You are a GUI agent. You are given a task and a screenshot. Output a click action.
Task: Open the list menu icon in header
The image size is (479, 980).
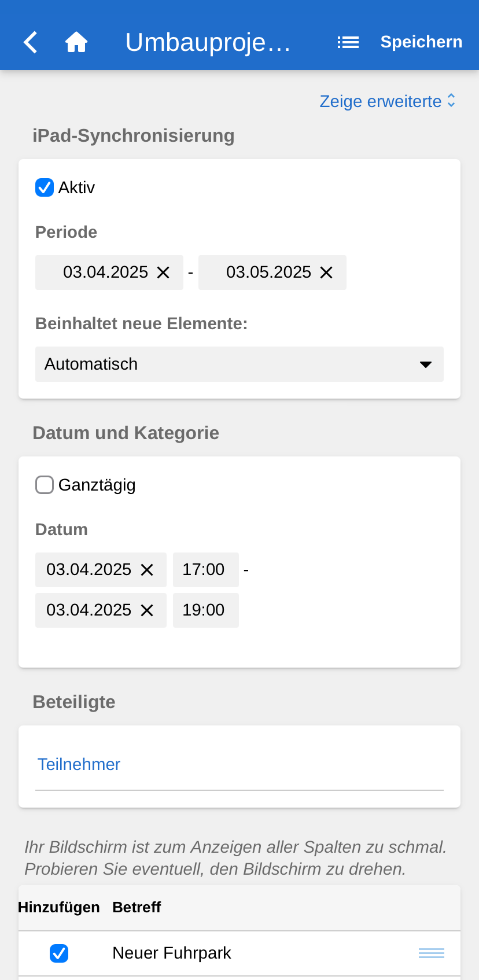[348, 42]
